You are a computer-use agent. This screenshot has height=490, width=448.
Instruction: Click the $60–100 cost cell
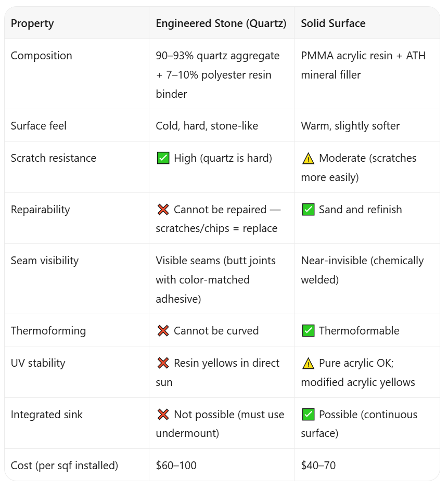[176, 466]
